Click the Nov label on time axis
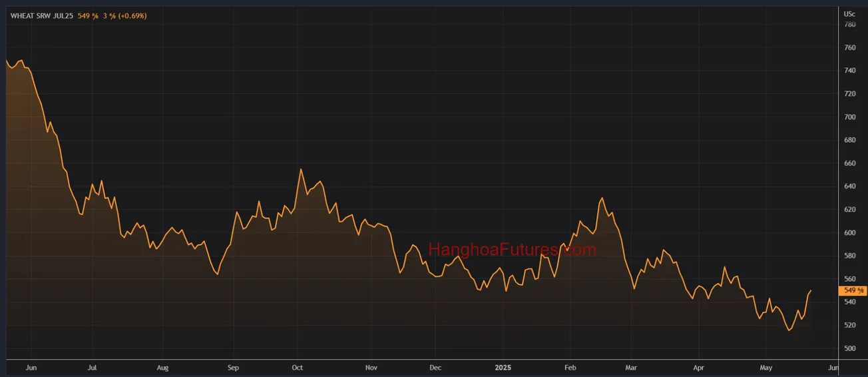Screen dimensions: 868x377 [x=371, y=367]
